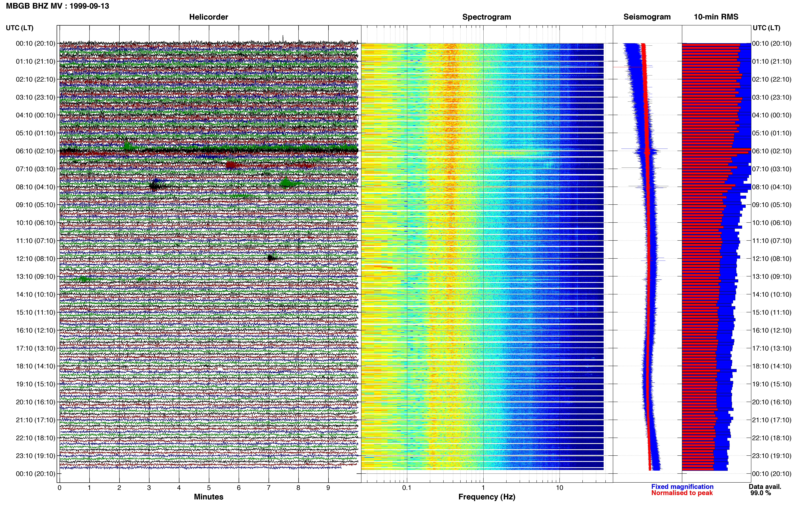Click the RMS-side '04:10 (00:10)' time label

click(772, 115)
